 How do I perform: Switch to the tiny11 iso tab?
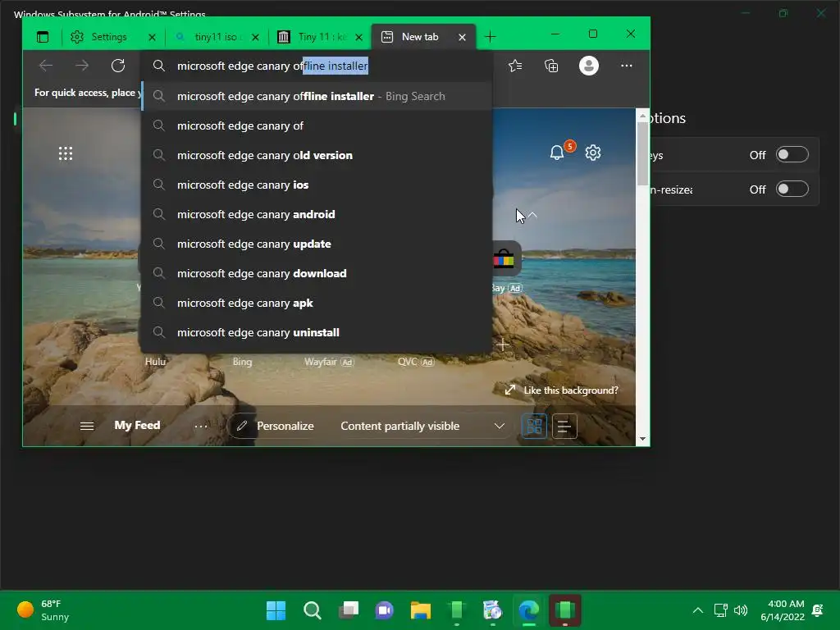[x=217, y=37]
